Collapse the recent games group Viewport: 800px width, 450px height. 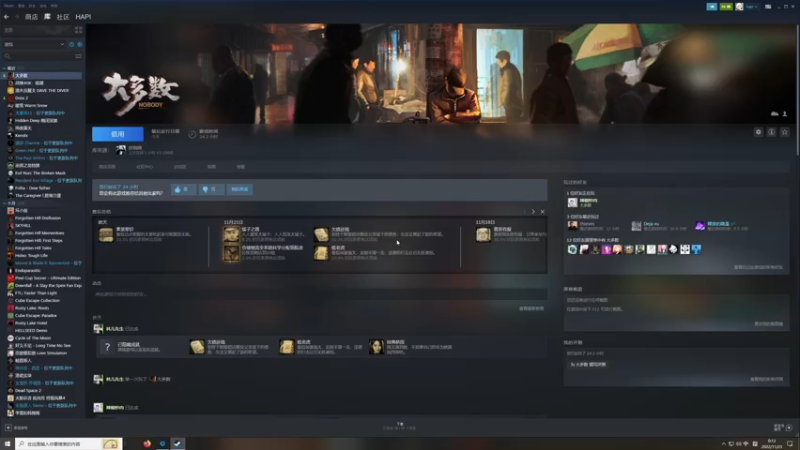point(5,68)
